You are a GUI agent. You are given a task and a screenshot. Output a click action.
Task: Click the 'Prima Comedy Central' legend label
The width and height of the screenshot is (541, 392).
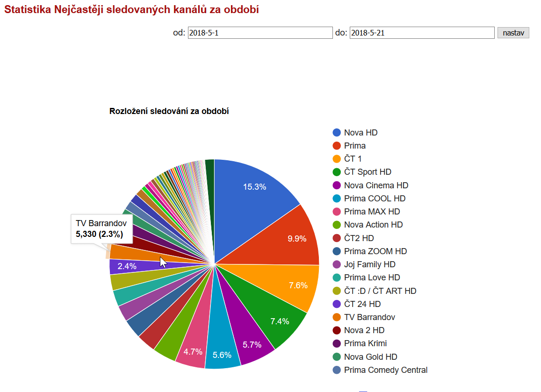tap(386, 370)
